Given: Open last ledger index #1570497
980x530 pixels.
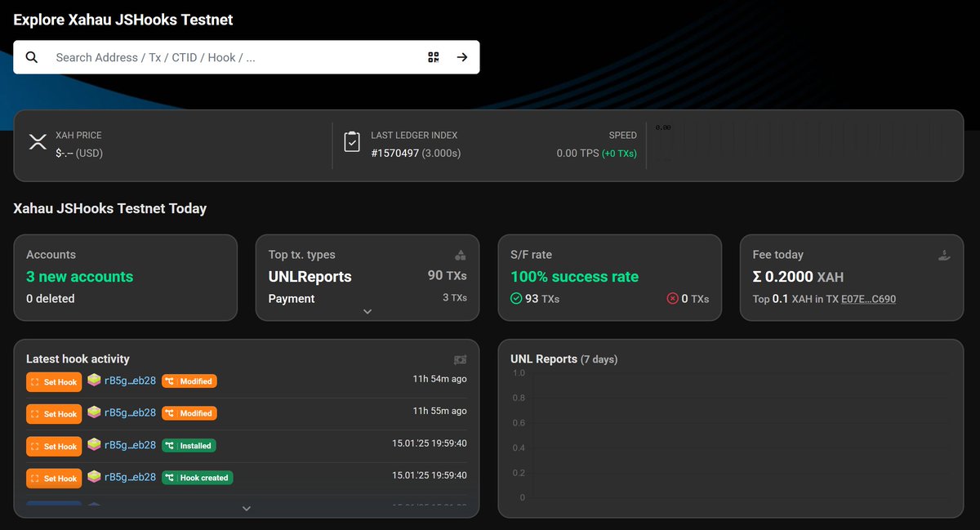Looking at the screenshot, I should 395,153.
